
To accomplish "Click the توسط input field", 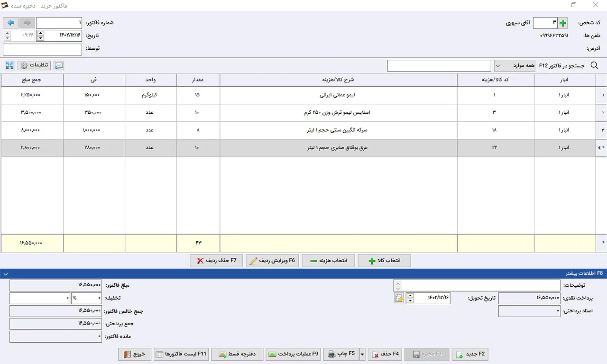I will 43,49.
